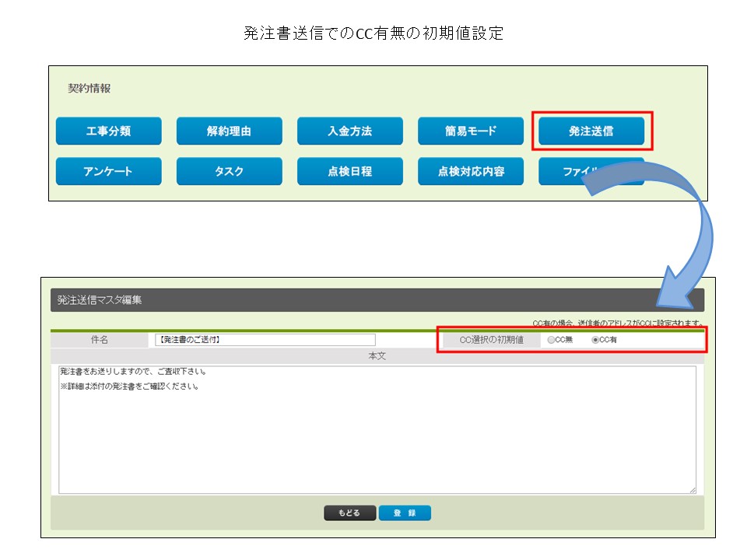This screenshot has width=747, height=560.
Task: Click the 登録 register button
Action: 405,513
